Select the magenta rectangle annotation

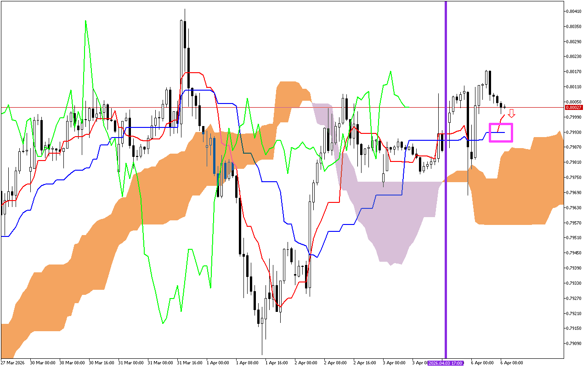pos(501,124)
